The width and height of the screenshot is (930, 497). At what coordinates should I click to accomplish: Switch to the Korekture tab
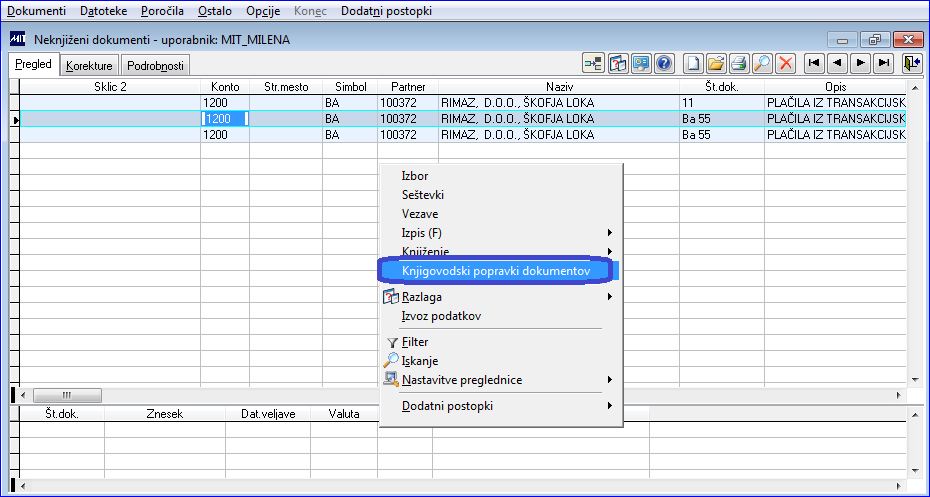(x=89, y=66)
